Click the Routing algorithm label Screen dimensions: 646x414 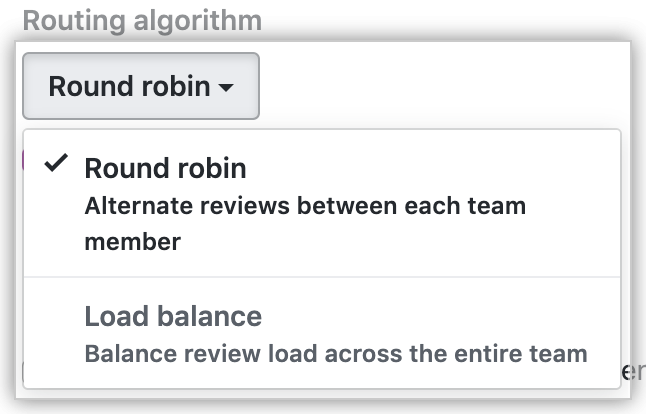tap(142, 20)
